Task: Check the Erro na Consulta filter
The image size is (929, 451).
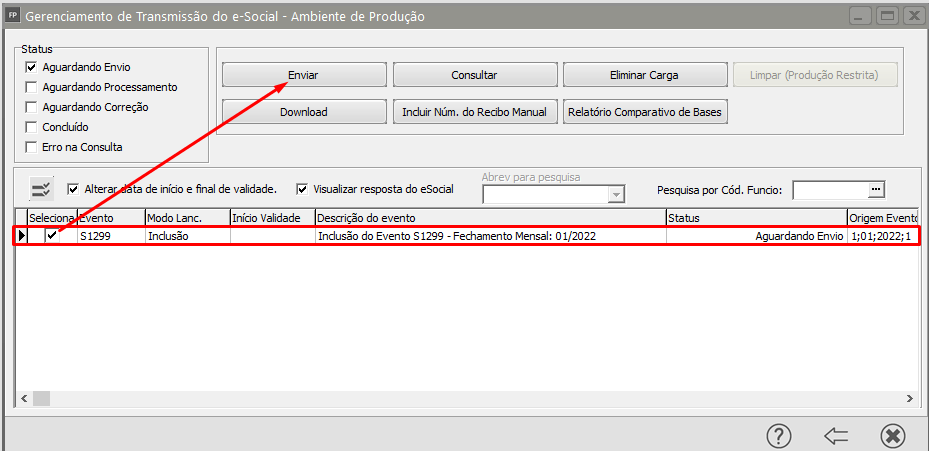Action: point(32,147)
